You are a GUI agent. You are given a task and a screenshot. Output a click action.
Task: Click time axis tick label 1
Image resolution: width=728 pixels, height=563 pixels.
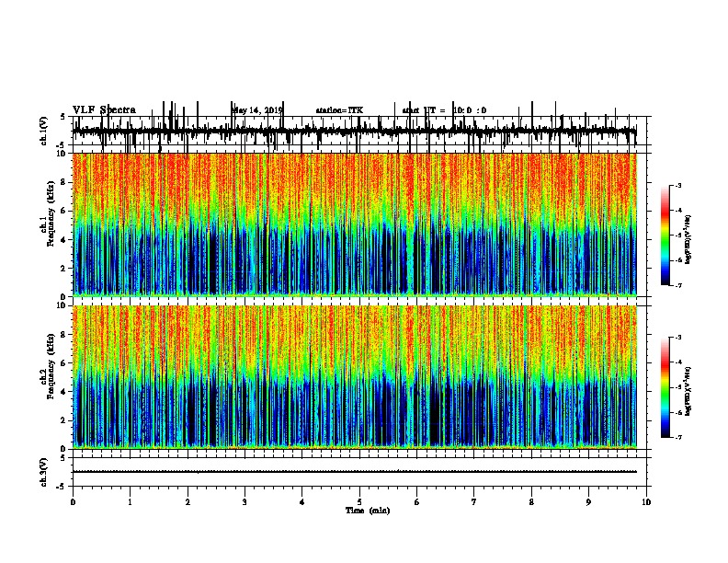click(x=130, y=502)
